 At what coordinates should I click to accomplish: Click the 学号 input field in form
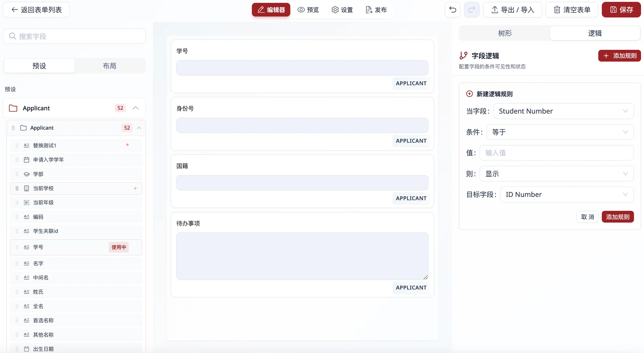point(302,68)
